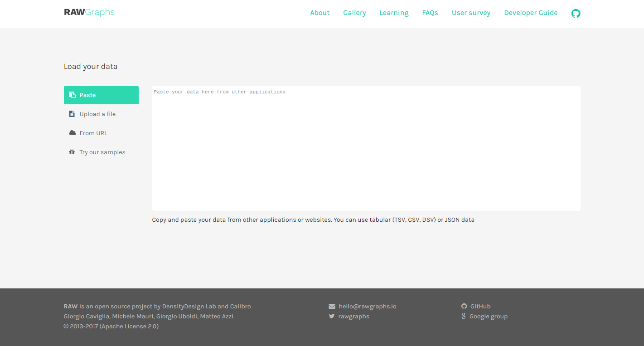Switch to Upload a file option
The height and width of the screenshot is (346, 644).
[x=101, y=114]
